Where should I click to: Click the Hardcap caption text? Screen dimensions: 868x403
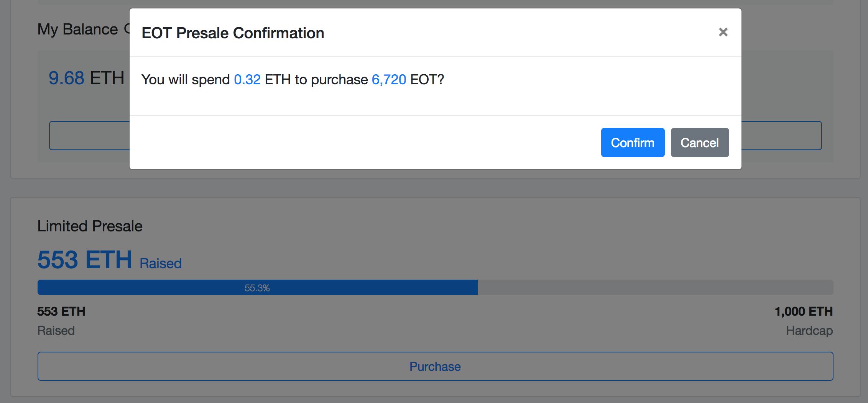[809, 331]
